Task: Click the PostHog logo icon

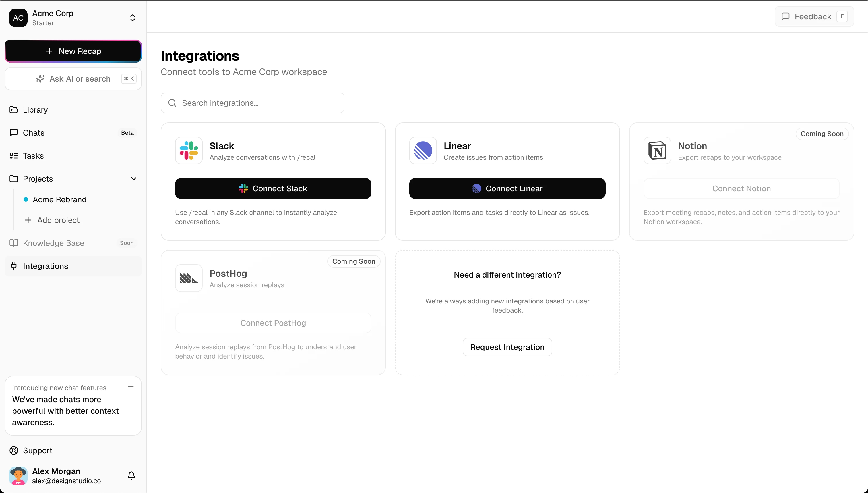Action: [189, 278]
